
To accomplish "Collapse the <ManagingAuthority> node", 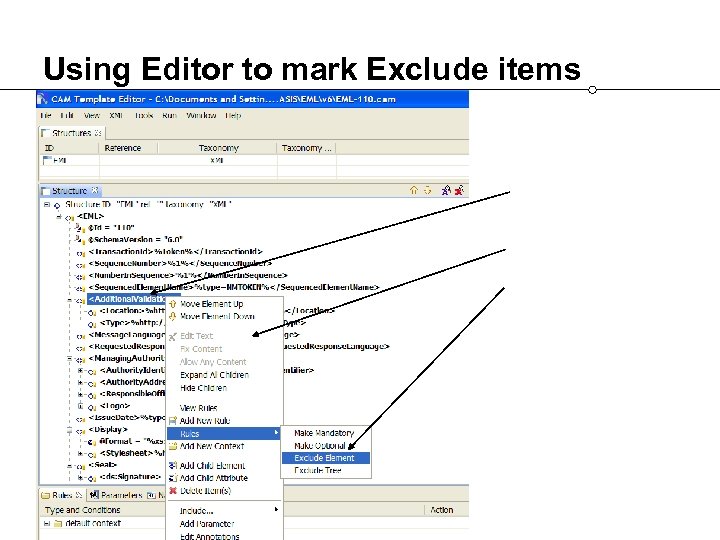I will pyautogui.click(x=70, y=358).
